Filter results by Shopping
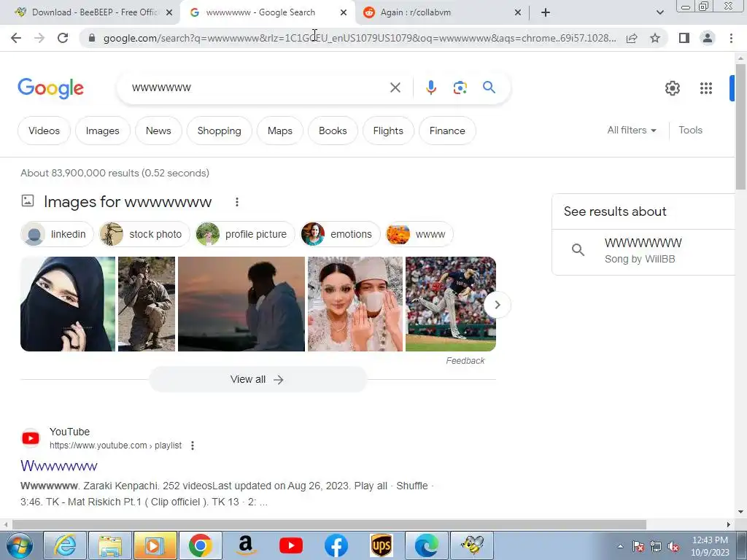 (x=219, y=131)
